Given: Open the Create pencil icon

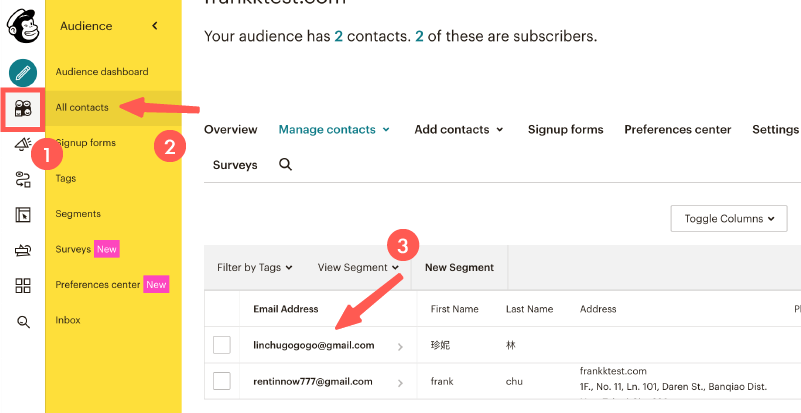Looking at the screenshot, I should click(22, 73).
